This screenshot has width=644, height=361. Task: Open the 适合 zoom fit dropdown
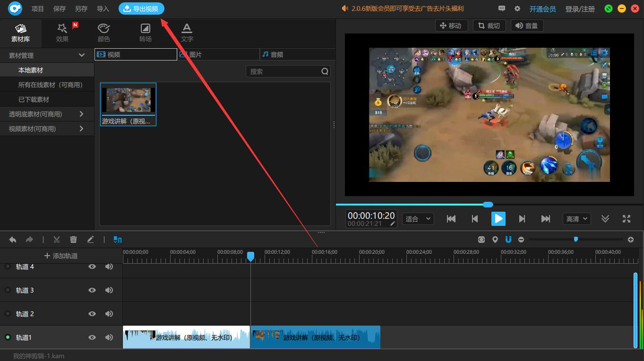click(418, 219)
